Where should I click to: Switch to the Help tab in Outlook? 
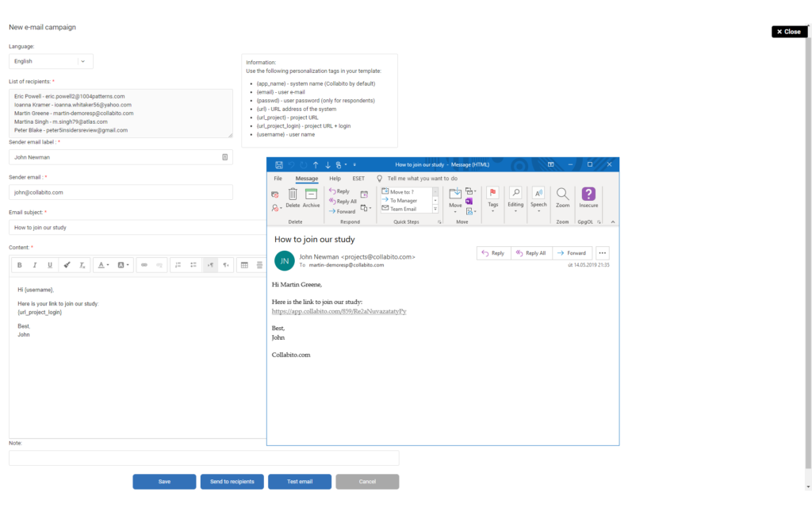[335, 179]
